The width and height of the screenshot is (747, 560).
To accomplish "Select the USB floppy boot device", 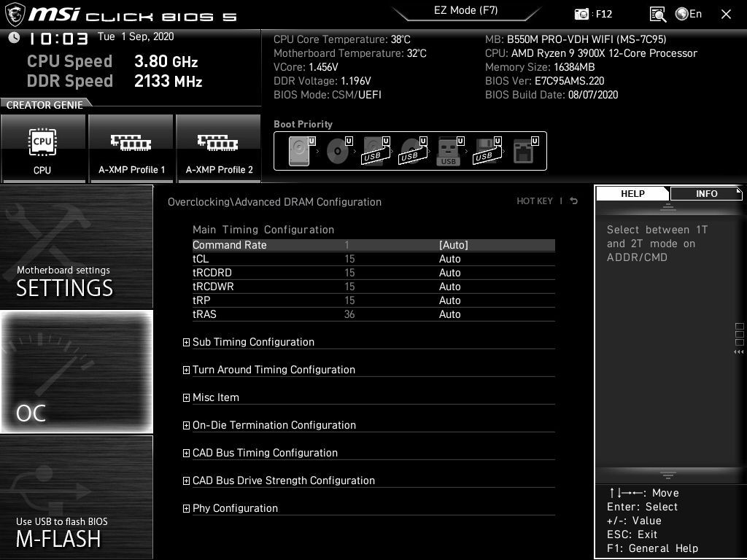I will [487, 151].
